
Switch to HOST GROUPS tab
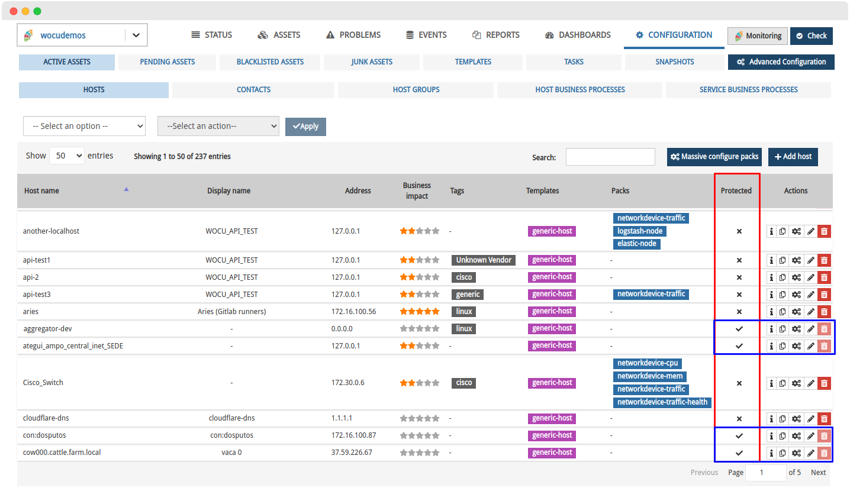click(416, 90)
